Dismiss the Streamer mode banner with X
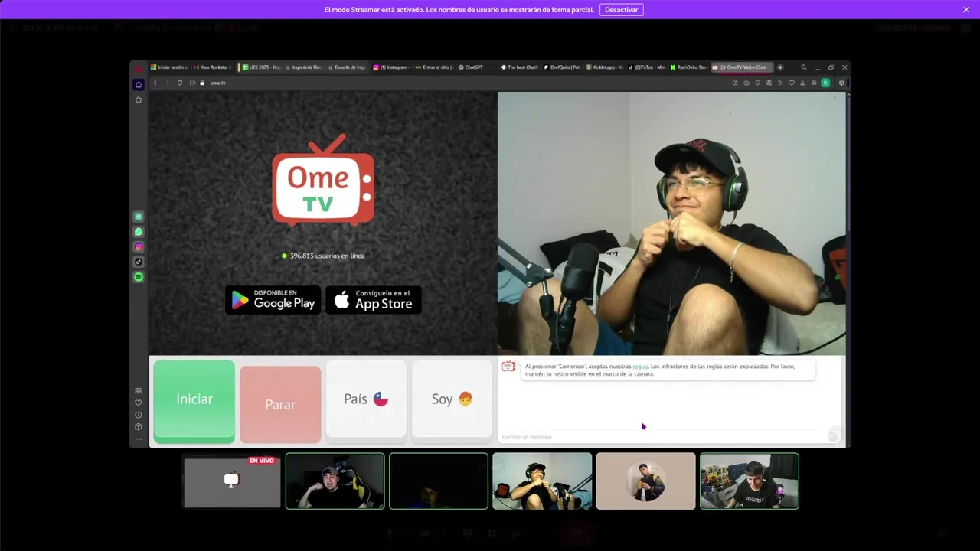The width and height of the screenshot is (980, 551). coord(966,10)
